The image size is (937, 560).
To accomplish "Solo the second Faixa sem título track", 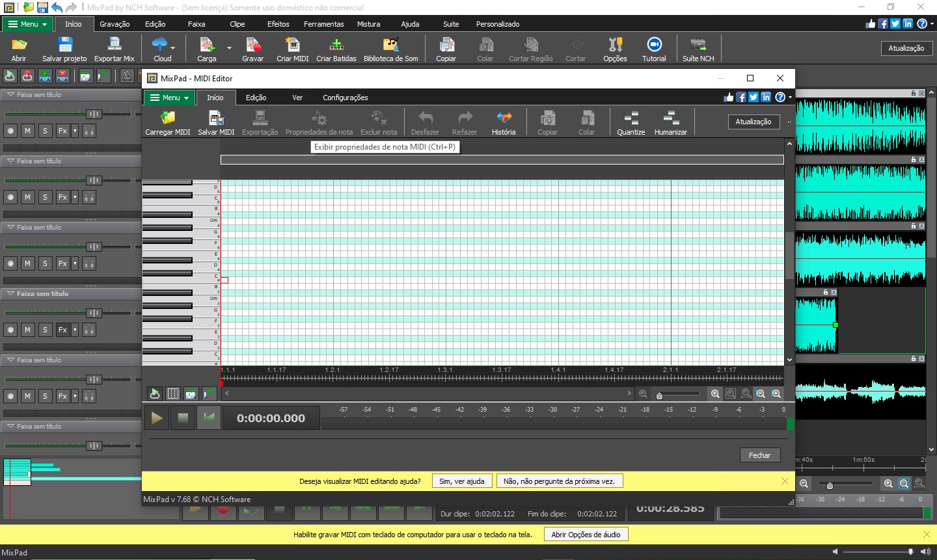I will pos(45,196).
